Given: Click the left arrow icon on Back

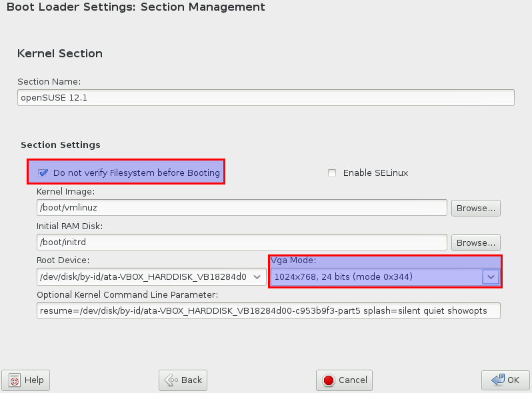Looking at the screenshot, I should 171,380.
